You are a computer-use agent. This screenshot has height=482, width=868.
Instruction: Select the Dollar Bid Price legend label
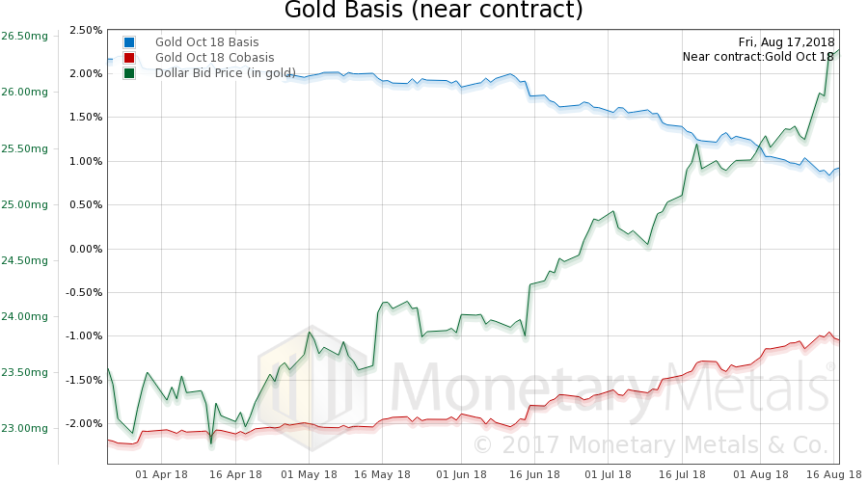tap(226, 73)
